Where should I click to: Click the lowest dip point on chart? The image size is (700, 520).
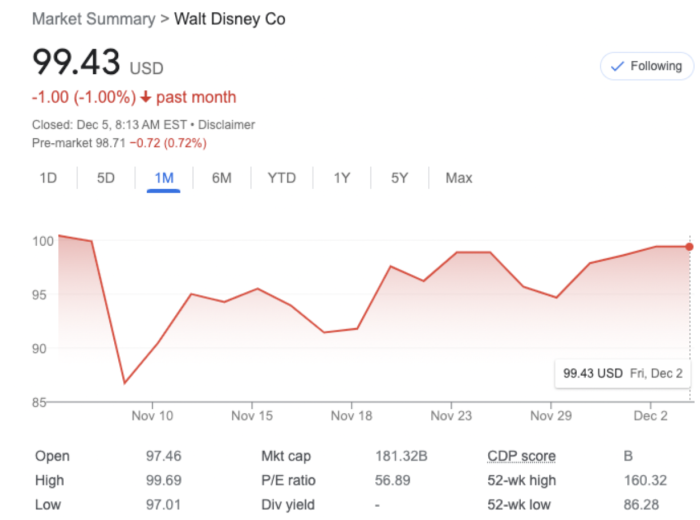click(125, 383)
